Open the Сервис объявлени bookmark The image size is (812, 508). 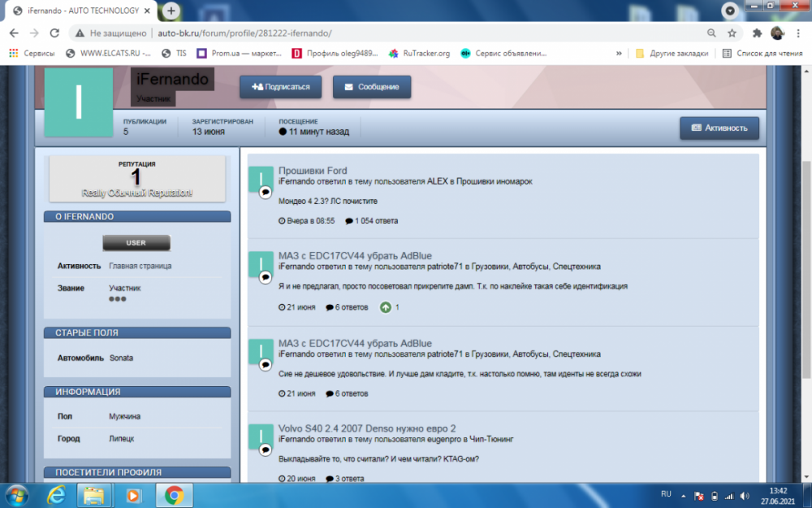(x=503, y=54)
